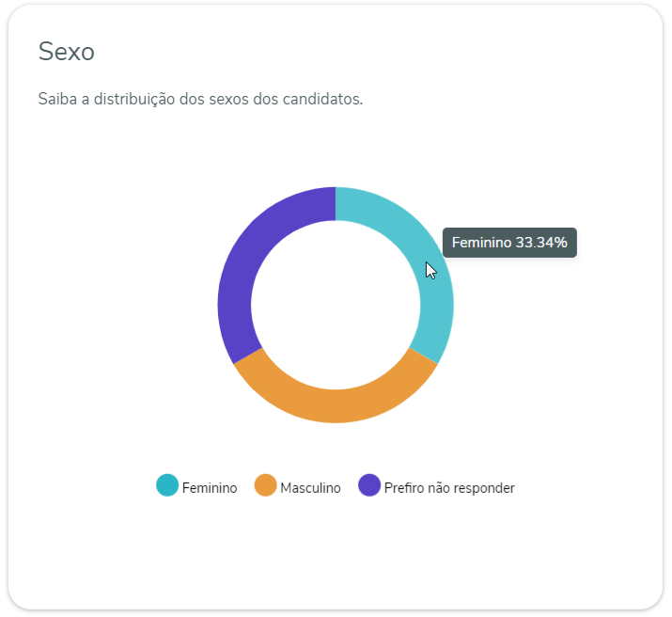
Task: Click the word "Prefiro" in the legend
Action: click(x=404, y=488)
